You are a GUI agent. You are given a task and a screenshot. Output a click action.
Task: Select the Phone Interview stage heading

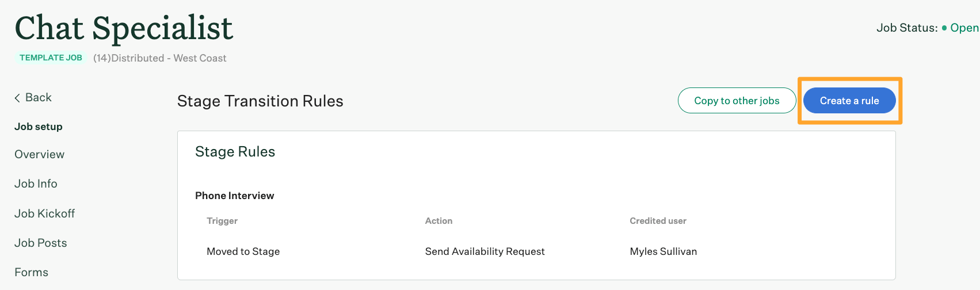click(234, 196)
